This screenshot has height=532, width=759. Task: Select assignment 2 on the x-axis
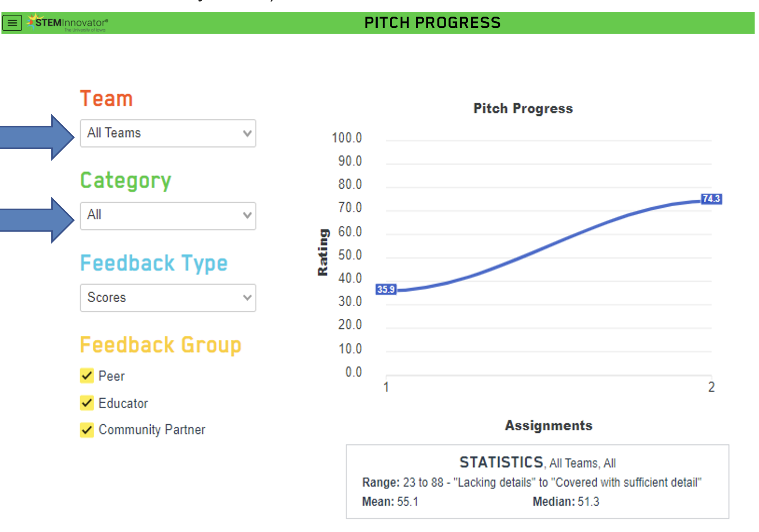pyautogui.click(x=711, y=387)
